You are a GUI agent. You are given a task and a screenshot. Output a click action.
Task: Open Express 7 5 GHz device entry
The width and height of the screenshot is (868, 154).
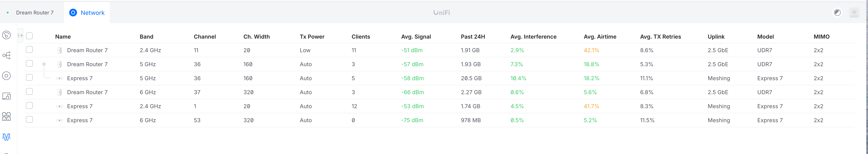pos(79,78)
